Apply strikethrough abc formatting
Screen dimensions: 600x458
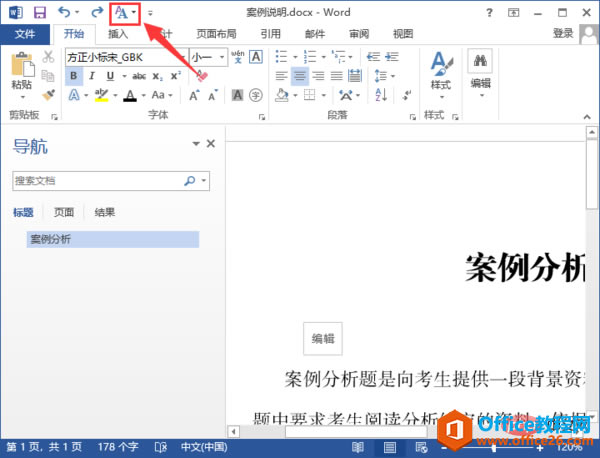point(139,76)
